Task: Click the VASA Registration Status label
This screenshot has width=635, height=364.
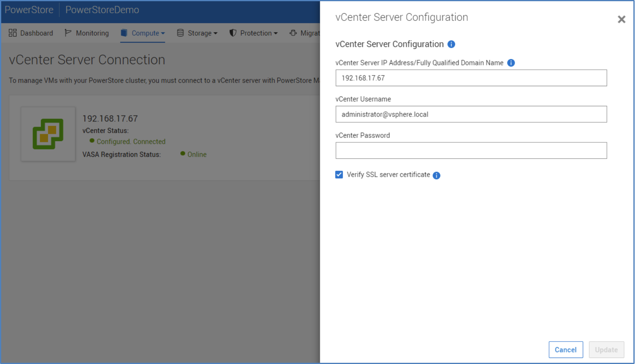Action: click(x=122, y=154)
